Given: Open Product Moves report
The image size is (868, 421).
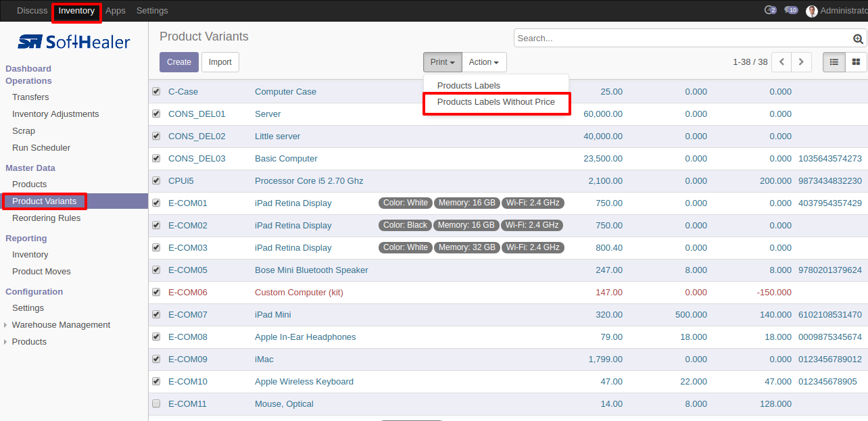Looking at the screenshot, I should 41,272.
